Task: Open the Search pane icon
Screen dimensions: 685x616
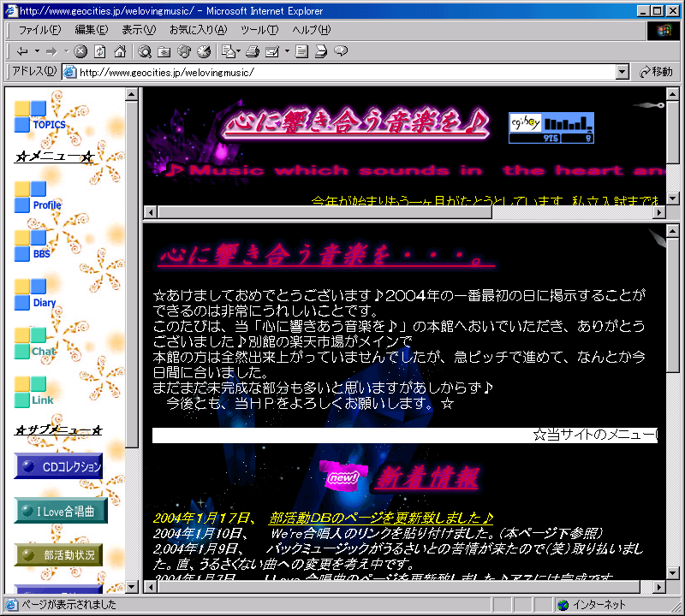Action: tap(145, 51)
